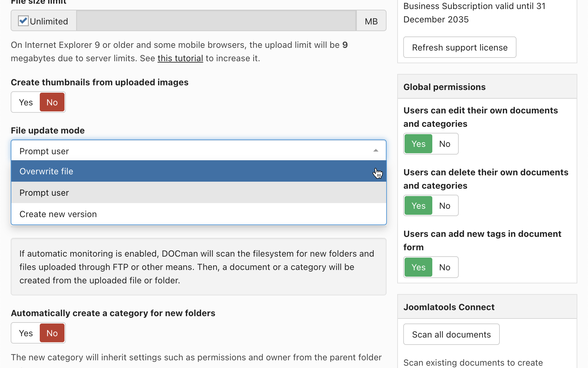588x368 pixels.
Task: Choose 'Prompt user' option in the list
Action: [198, 193]
